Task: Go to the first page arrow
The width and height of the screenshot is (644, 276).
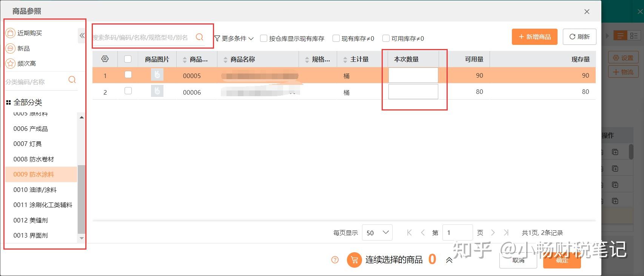Action: click(409, 233)
